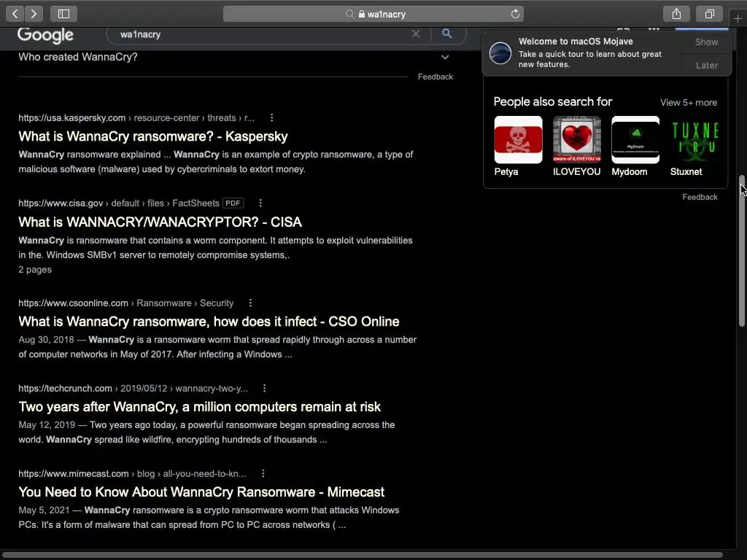This screenshot has height=560, width=747.
Task: Open options menu for Kaspersky result
Action: [271, 117]
